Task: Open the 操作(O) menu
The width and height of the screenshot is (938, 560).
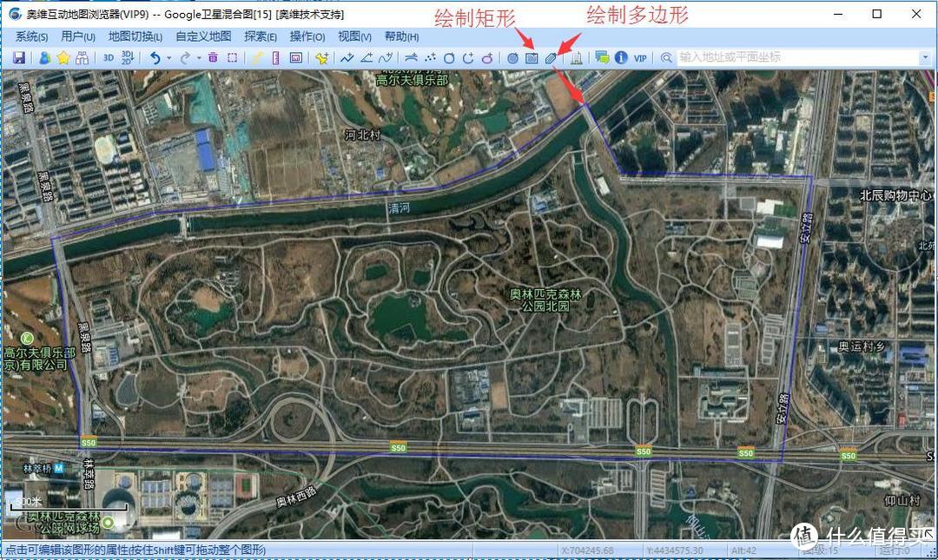Action: coord(307,36)
